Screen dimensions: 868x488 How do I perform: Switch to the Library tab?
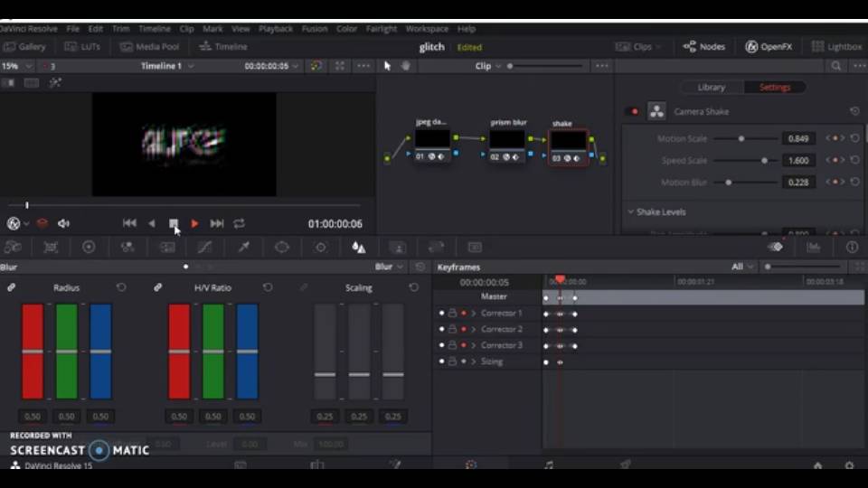point(712,88)
